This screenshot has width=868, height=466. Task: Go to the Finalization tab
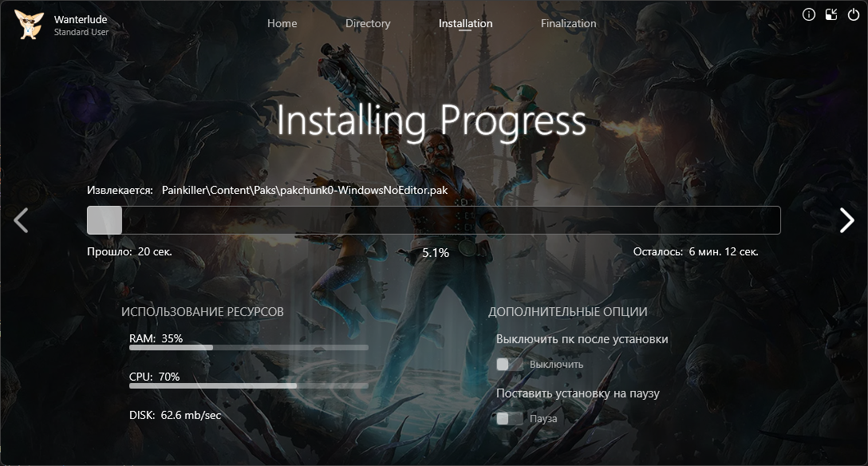(x=568, y=23)
